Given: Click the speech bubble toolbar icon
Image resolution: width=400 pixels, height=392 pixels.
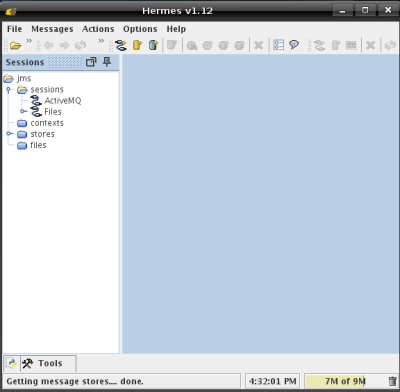Looking at the screenshot, I should (x=294, y=45).
